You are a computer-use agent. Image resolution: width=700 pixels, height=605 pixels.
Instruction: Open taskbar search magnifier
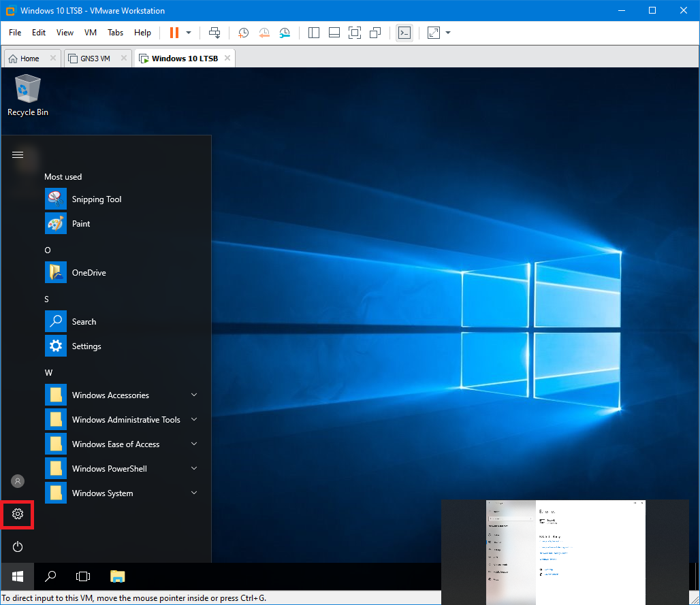50,576
